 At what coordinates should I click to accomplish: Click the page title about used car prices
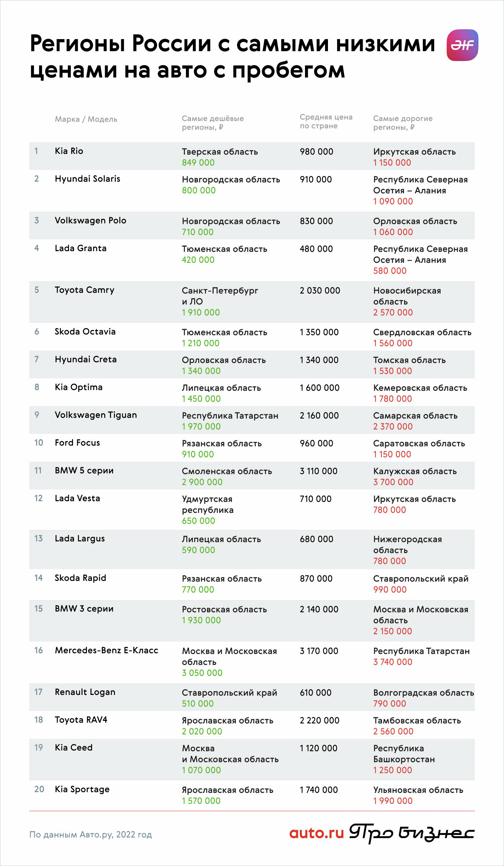coord(232,57)
